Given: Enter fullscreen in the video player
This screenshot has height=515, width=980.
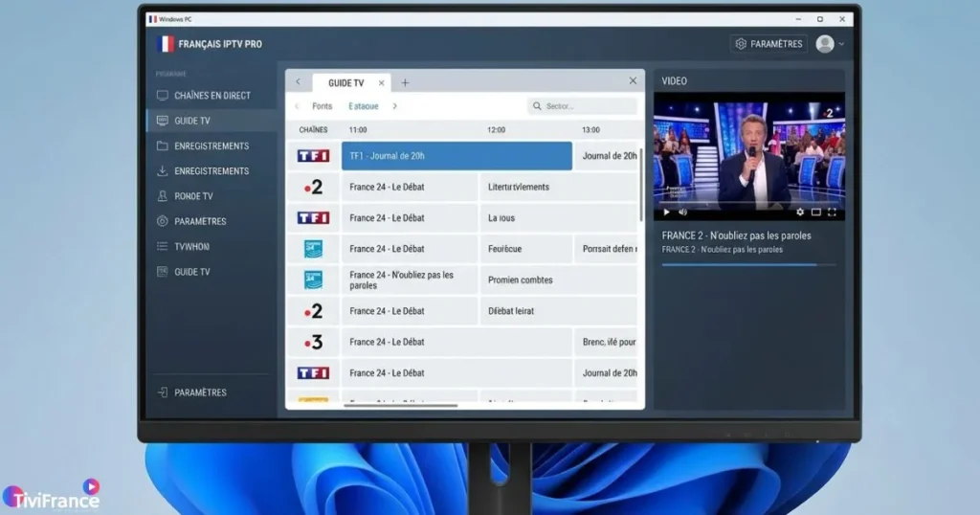Looking at the screenshot, I should tap(832, 212).
